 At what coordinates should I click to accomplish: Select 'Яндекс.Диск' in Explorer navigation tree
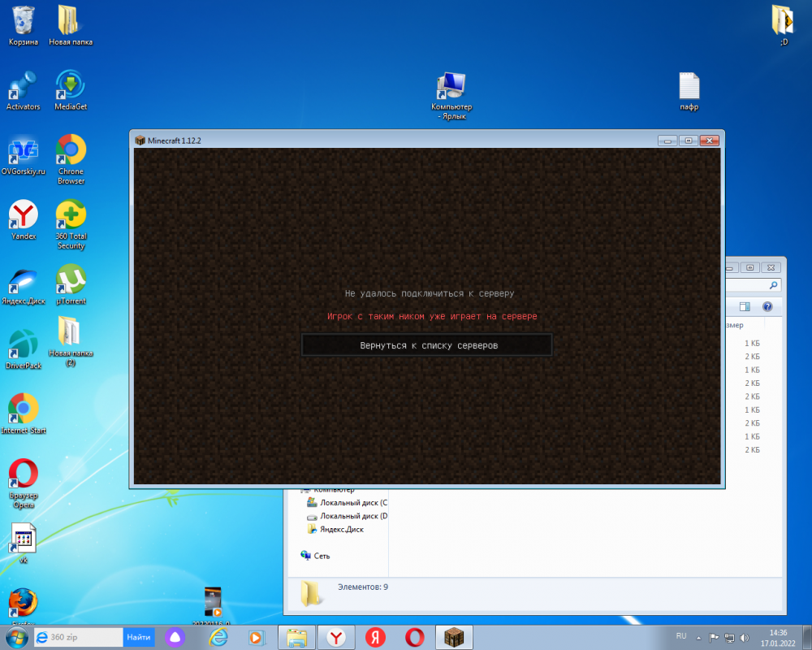click(x=335, y=529)
